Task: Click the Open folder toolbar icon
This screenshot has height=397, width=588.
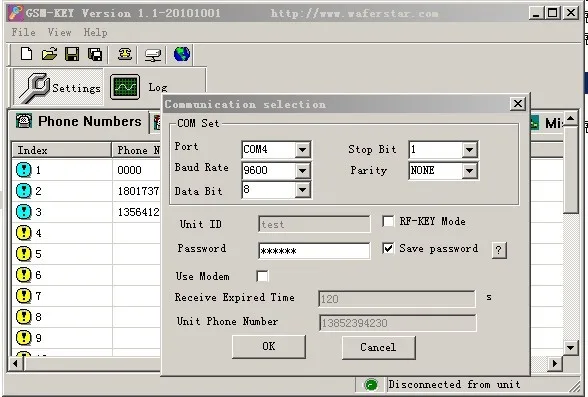Action: coord(50,54)
